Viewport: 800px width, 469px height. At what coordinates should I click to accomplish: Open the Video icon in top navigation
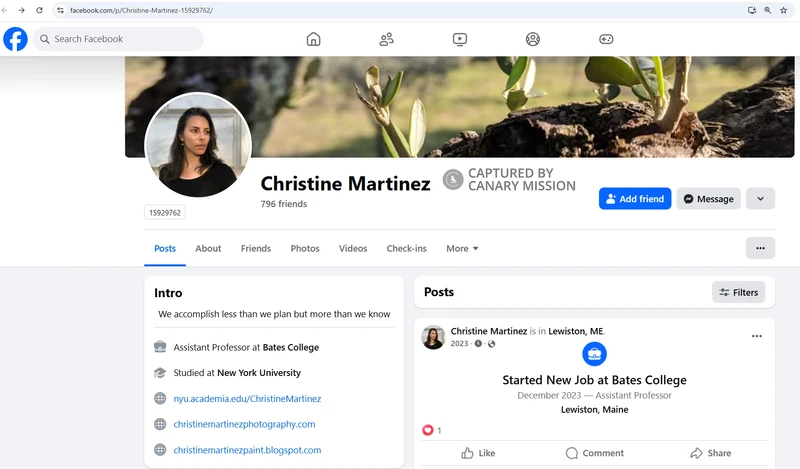[x=460, y=39]
